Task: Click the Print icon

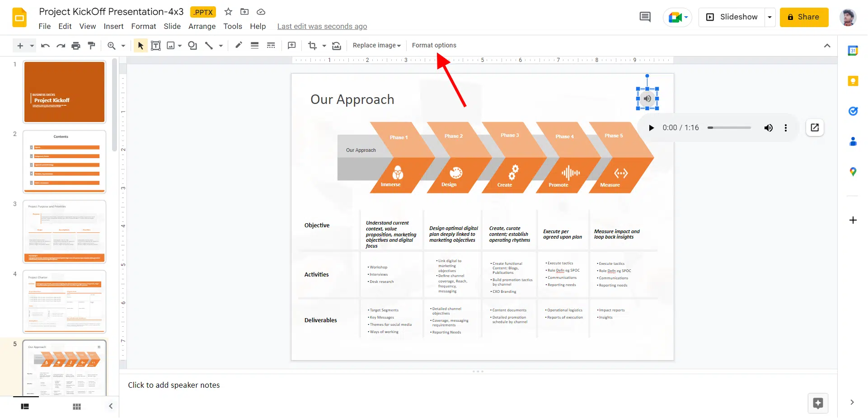Action: [x=76, y=46]
